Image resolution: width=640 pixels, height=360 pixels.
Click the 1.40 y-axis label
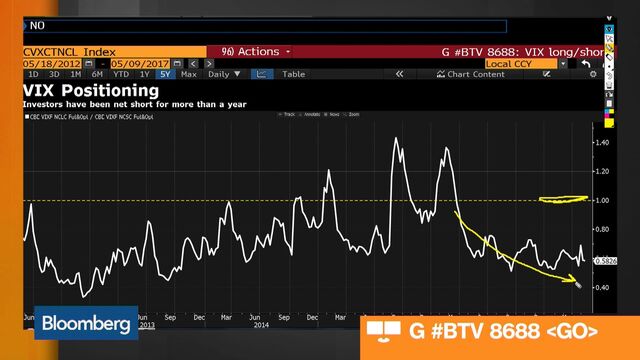tap(602, 142)
